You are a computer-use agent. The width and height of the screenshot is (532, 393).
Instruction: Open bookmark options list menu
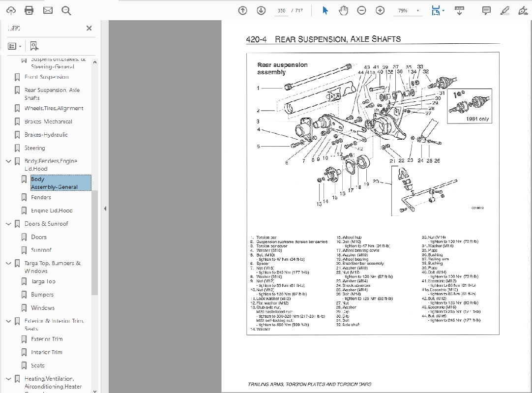click(x=14, y=46)
